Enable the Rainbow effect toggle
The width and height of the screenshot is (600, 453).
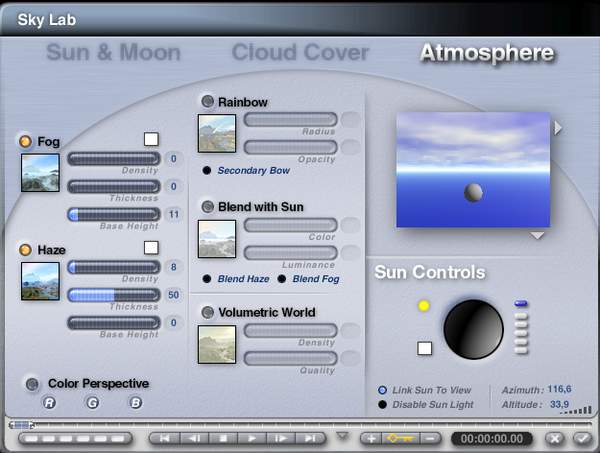(x=207, y=101)
